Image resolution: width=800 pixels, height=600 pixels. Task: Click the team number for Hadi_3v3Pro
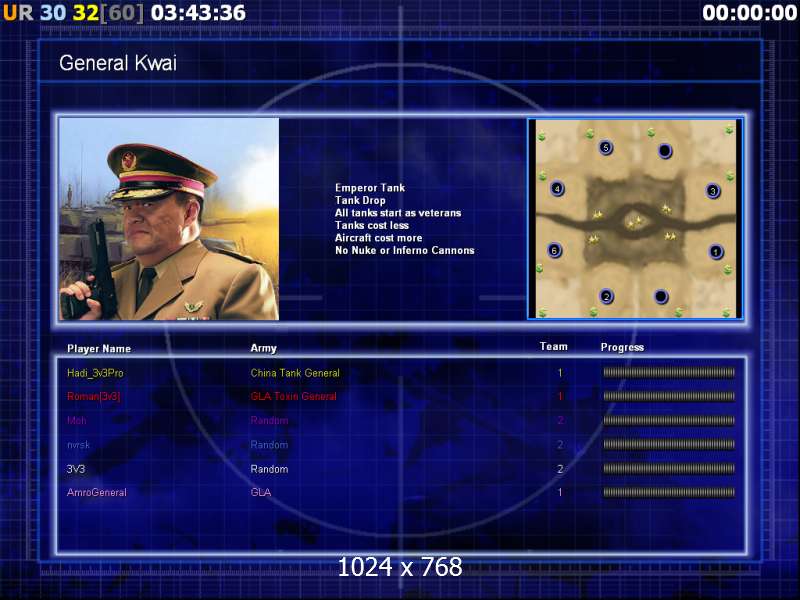point(560,373)
